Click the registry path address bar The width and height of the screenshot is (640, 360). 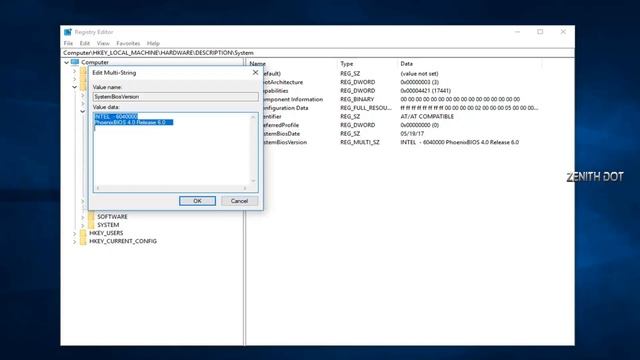tap(317, 53)
